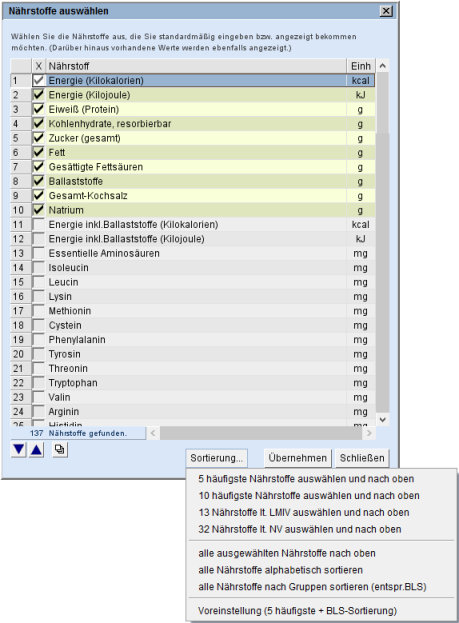Select alle Nährstoffe alphabetisch sortieren
The height and width of the screenshot is (623, 459).
(x=281, y=570)
